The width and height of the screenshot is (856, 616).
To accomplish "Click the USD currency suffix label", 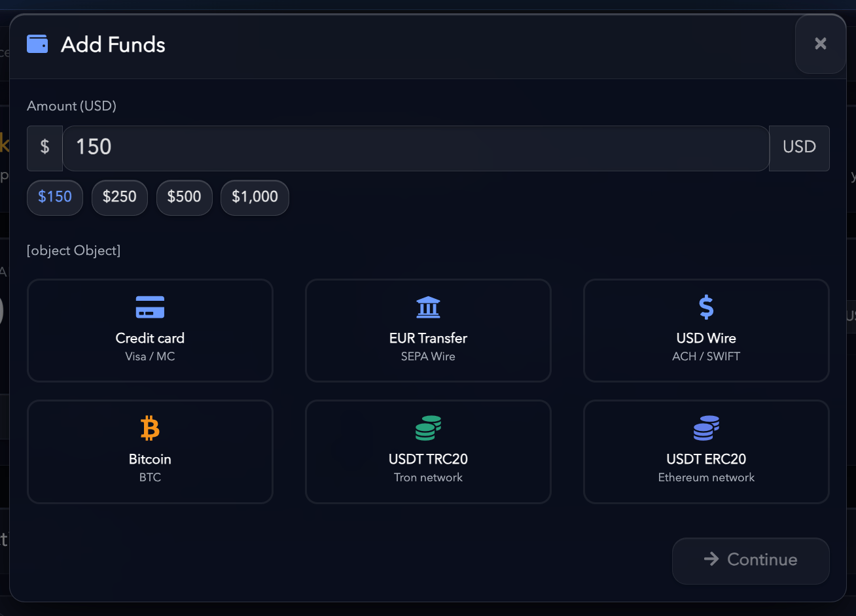I will [799, 148].
